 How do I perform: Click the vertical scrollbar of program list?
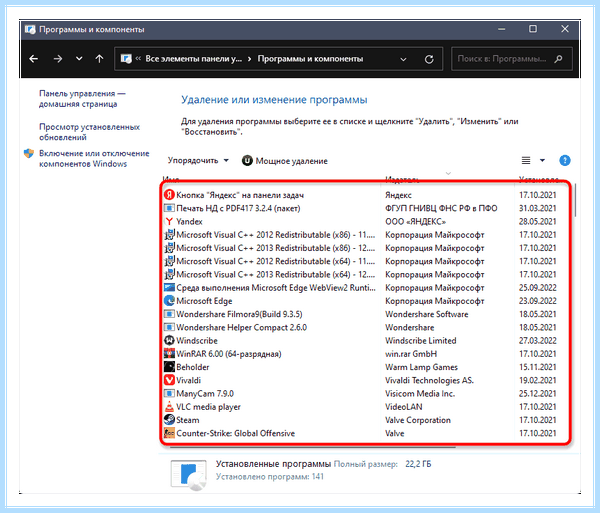point(575,200)
